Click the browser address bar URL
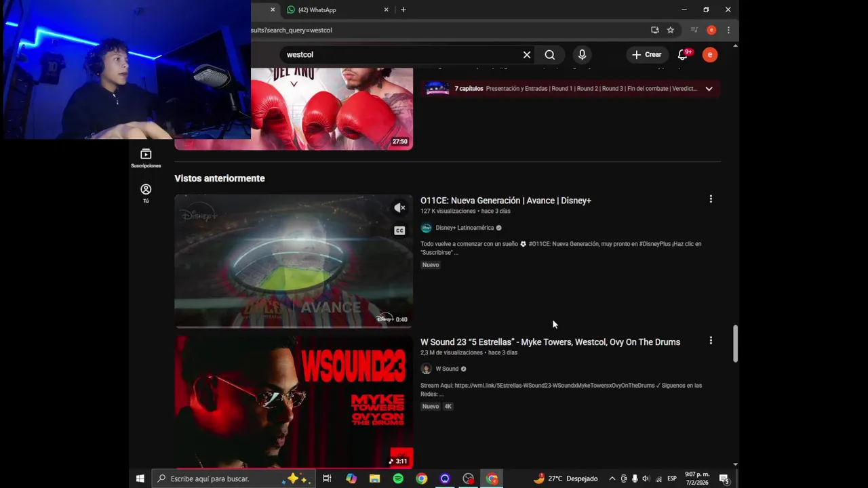This screenshot has width=868, height=488. click(292, 30)
